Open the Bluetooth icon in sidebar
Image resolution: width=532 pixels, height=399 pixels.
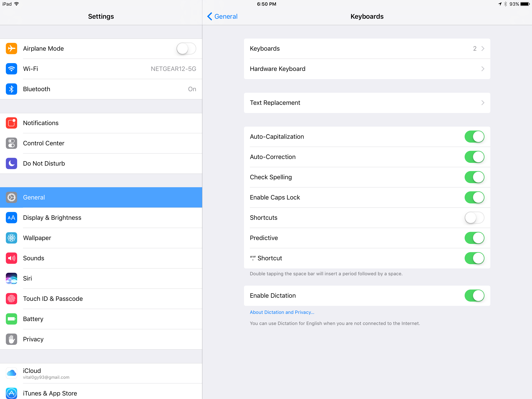[11, 89]
